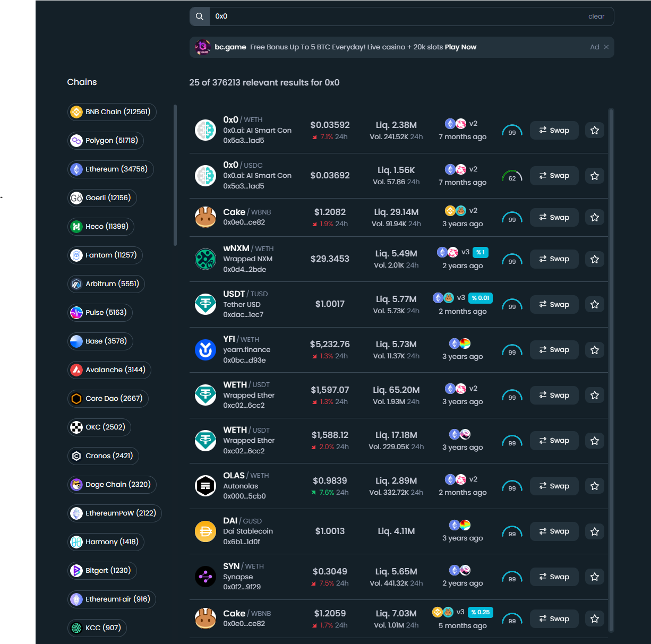Pick the Pulse (5163) chain filter
651x644 pixels.
pos(100,313)
